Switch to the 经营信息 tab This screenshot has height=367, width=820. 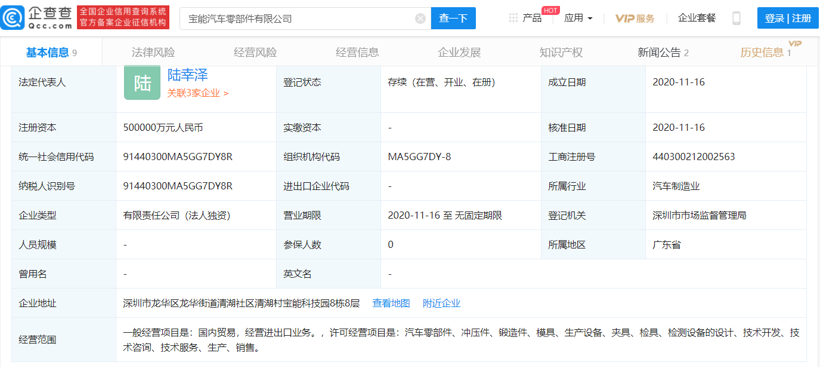pyautogui.click(x=357, y=52)
